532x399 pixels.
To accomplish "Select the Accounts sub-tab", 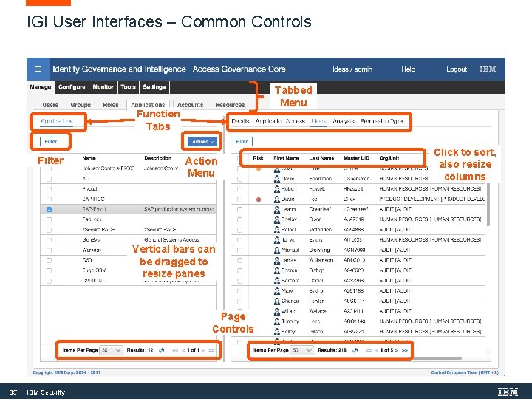I will [x=190, y=105].
